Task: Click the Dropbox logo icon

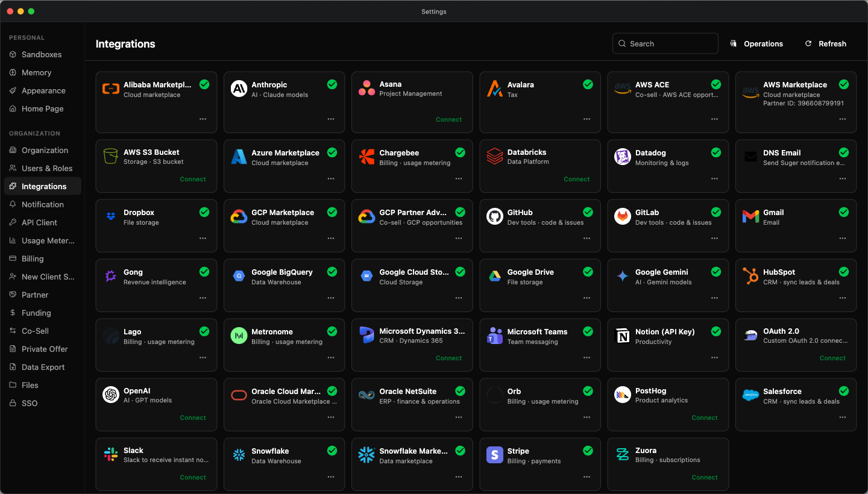Action: (x=111, y=216)
